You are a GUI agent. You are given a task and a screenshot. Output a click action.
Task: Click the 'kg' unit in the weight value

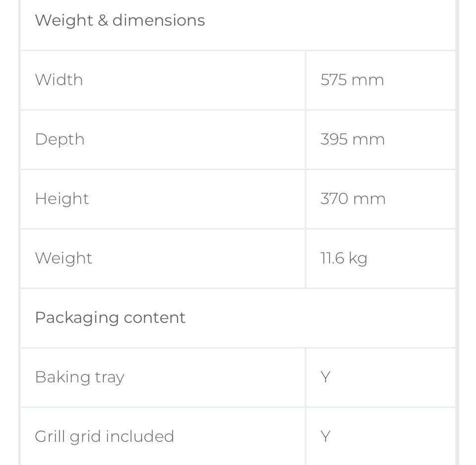pyautogui.click(x=358, y=259)
